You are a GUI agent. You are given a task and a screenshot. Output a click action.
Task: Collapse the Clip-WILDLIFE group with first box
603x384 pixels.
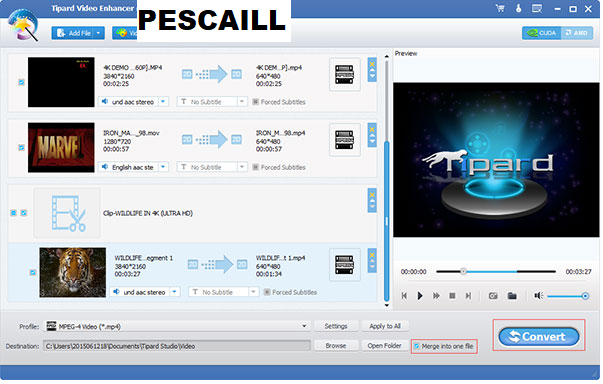click(x=13, y=213)
